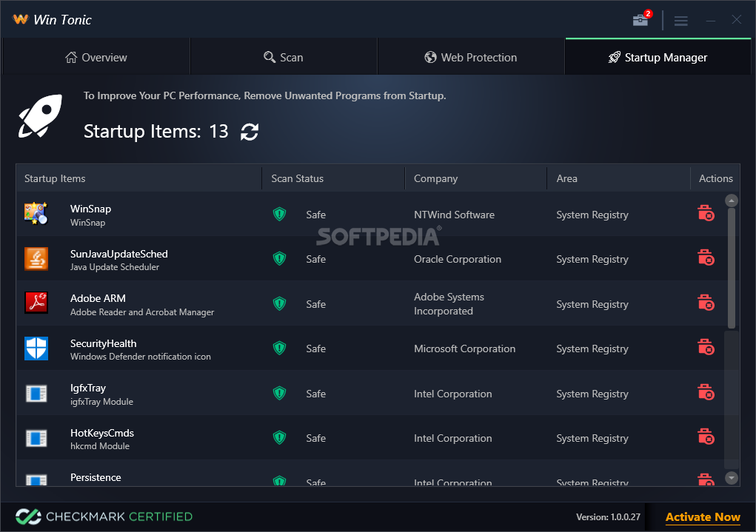Select the SecurityHealth entry name

click(103, 343)
